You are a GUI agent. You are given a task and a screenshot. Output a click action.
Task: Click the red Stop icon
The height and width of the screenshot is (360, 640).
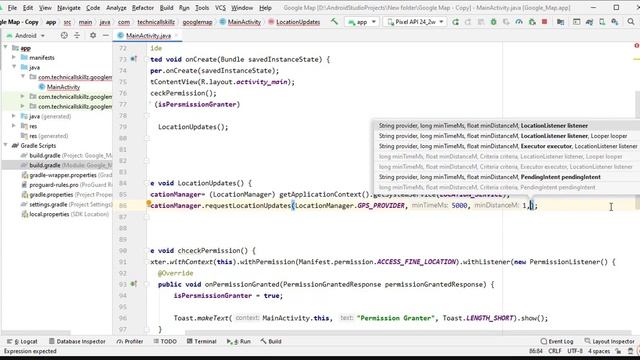[x=544, y=22]
